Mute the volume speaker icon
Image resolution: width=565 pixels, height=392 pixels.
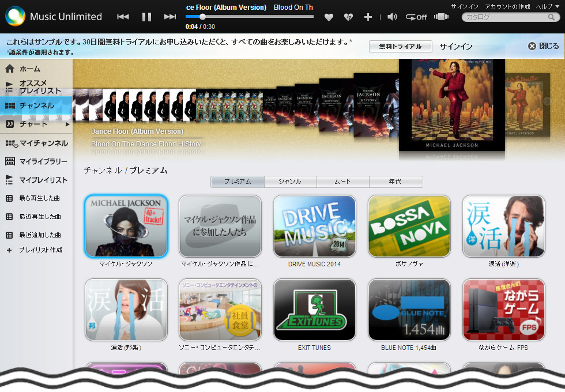click(x=392, y=17)
